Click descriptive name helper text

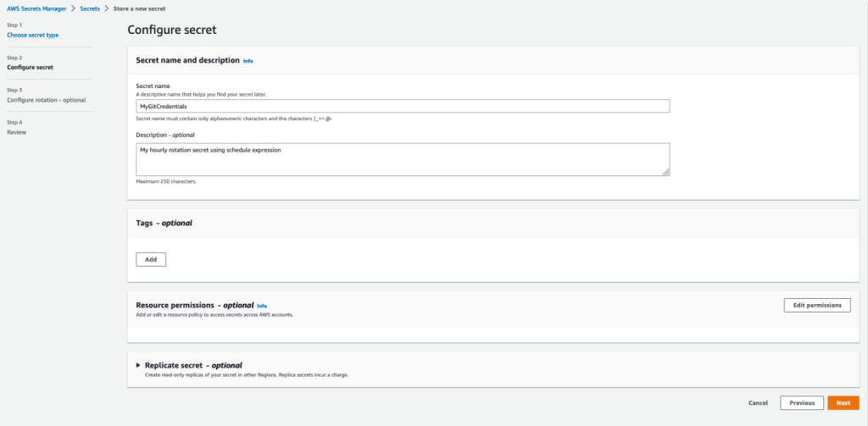tap(202, 95)
